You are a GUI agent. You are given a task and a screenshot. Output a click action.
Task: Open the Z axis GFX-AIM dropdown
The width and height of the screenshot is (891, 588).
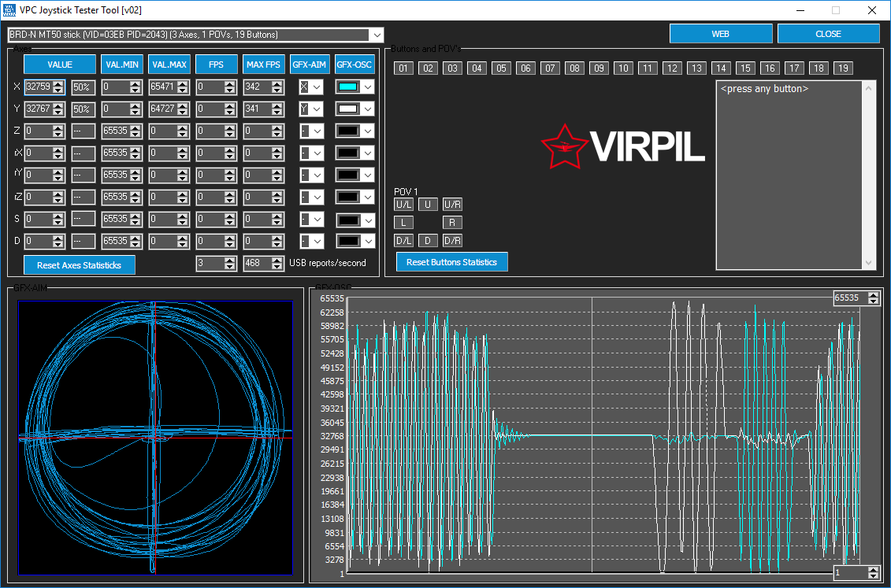[317, 131]
